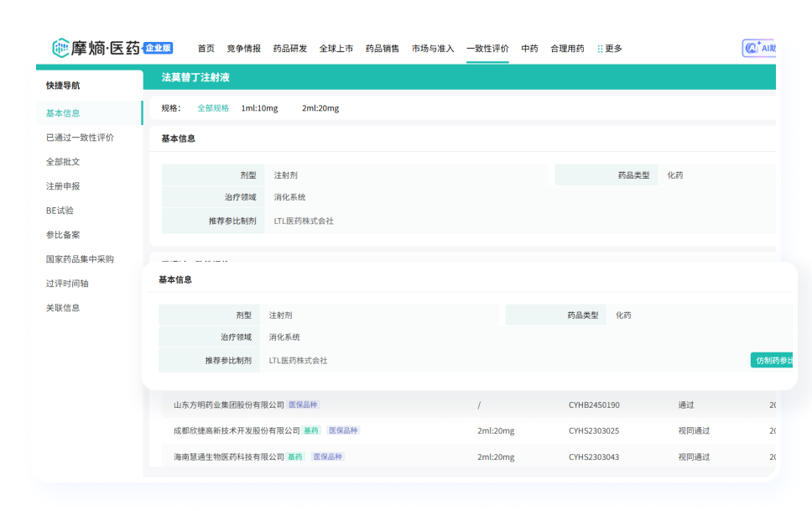Click 视同通过 status in 成都欣捷 row
This screenshot has width=812, height=511.
click(x=694, y=430)
